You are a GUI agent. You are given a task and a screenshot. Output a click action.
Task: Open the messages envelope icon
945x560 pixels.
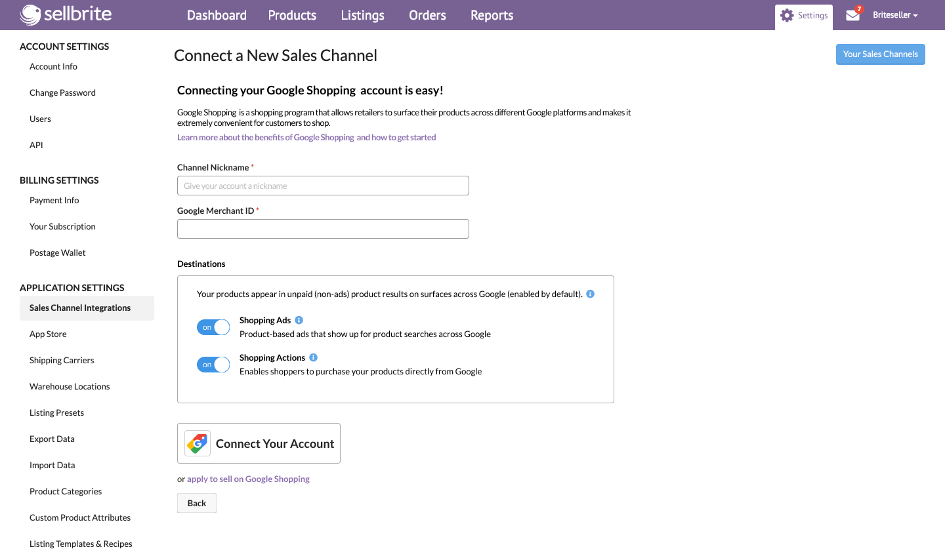(x=852, y=15)
